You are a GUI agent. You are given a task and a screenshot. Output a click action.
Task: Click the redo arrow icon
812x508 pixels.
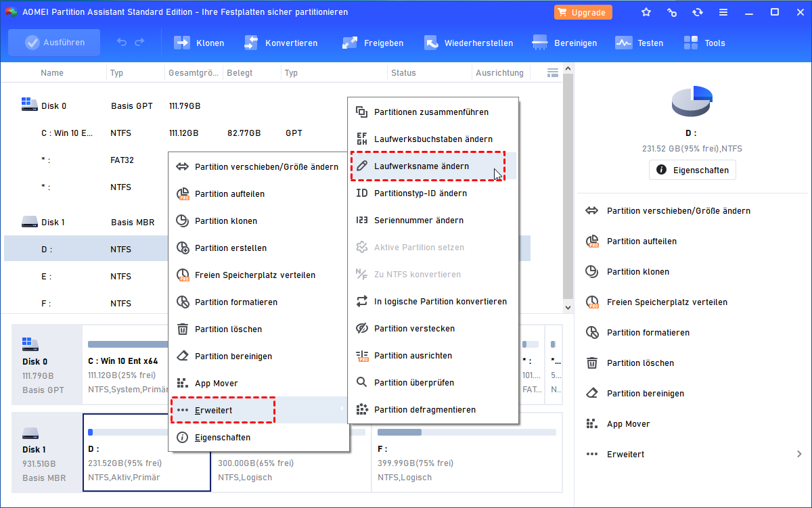(139, 43)
